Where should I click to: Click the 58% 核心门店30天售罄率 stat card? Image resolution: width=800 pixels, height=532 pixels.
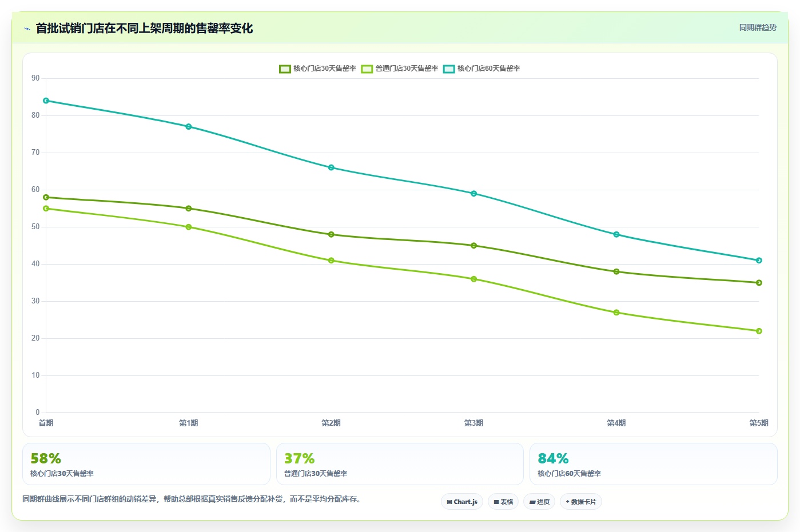pyautogui.click(x=146, y=464)
